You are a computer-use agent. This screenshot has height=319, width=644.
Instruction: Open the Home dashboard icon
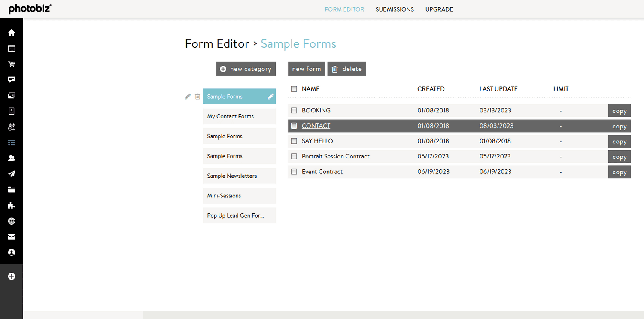(12, 33)
